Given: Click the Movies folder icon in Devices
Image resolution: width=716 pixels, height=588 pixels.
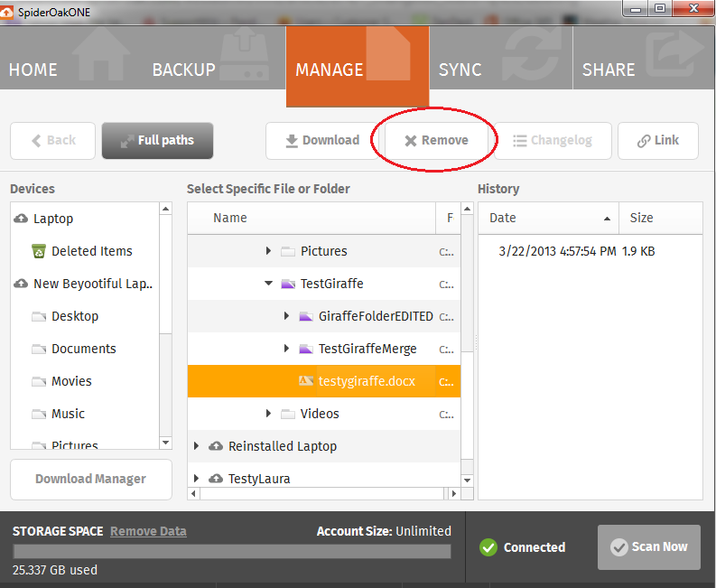Looking at the screenshot, I should coord(39,381).
